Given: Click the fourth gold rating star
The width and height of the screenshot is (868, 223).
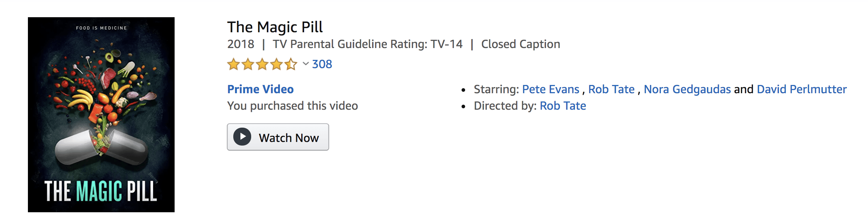Looking at the screenshot, I should (x=277, y=64).
